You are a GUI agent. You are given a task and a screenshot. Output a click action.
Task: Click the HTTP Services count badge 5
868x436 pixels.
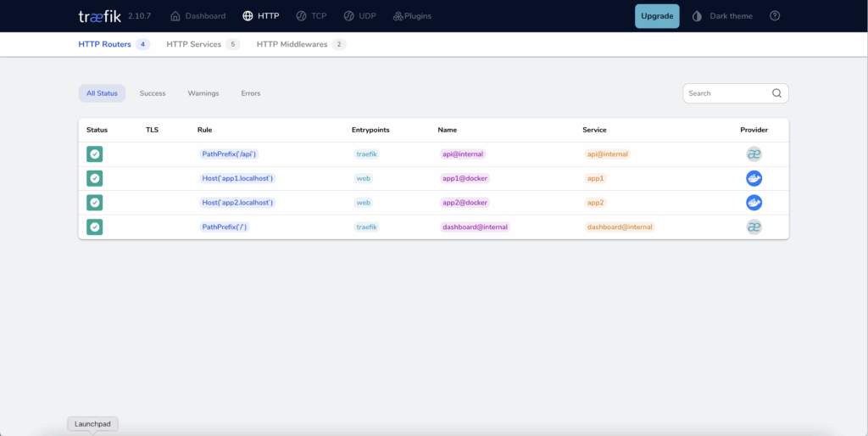(x=233, y=44)
